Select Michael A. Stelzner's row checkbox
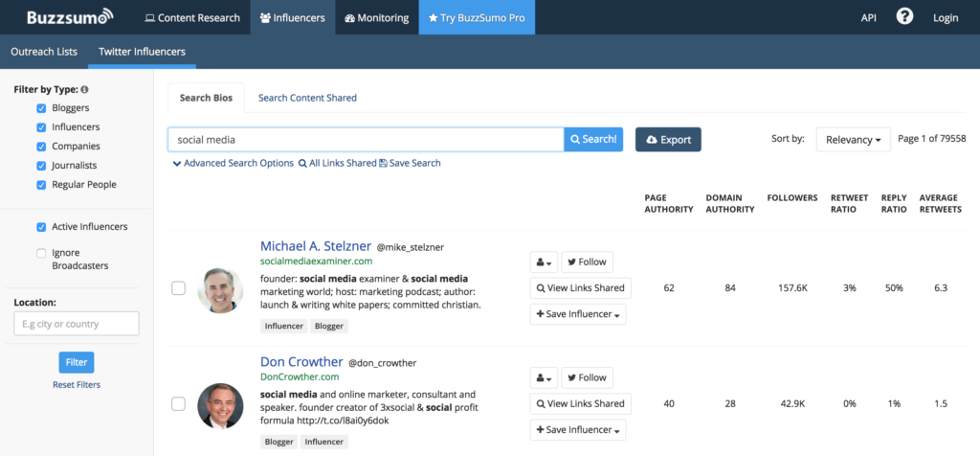Image resolution: width=980 pixels, height=456 pixels. pyautogui.click(x=178, y=288)
